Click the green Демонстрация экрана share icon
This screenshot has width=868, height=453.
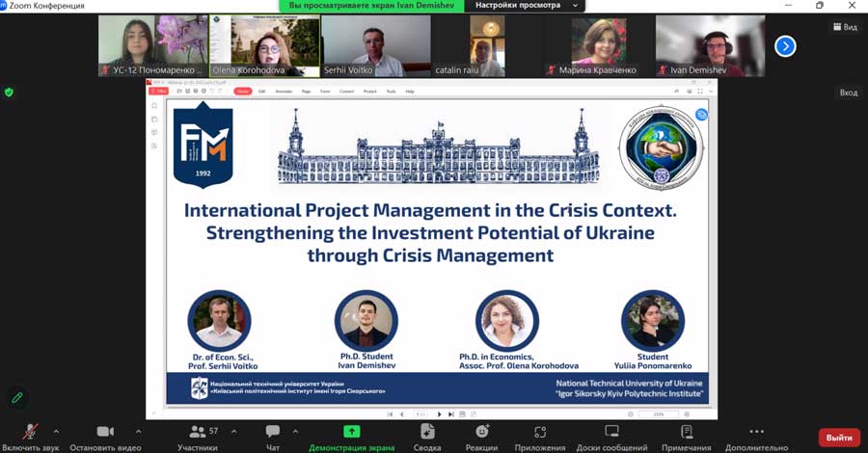(351, 432)
